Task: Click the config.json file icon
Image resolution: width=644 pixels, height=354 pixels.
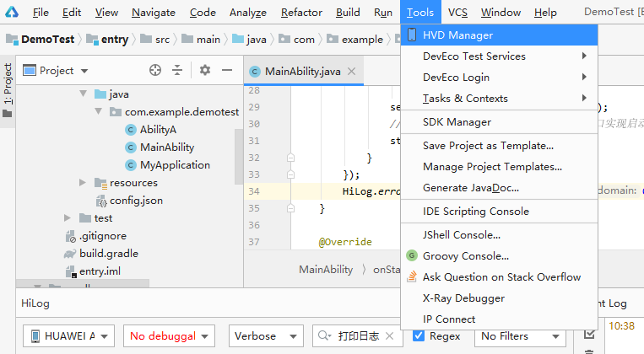Action: coord(101,201)
